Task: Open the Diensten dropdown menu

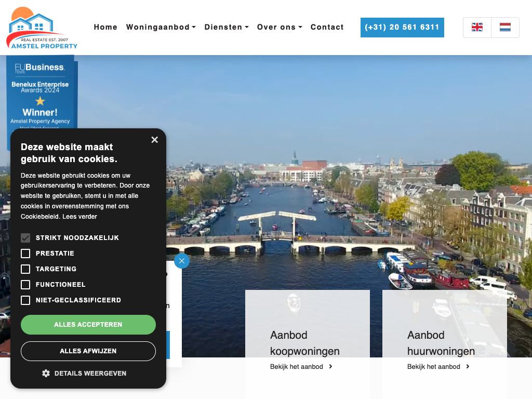Action: [226, 28]
